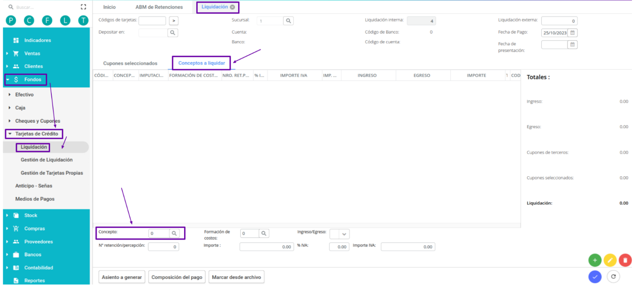Click the round L shortcut icon
Viewport: 644px width, 287px height.
point(65,20)
